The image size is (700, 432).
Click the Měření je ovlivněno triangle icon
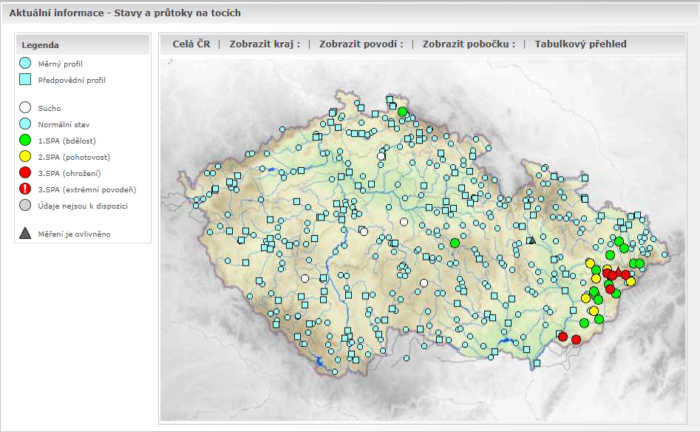click(x=25, y=233)
